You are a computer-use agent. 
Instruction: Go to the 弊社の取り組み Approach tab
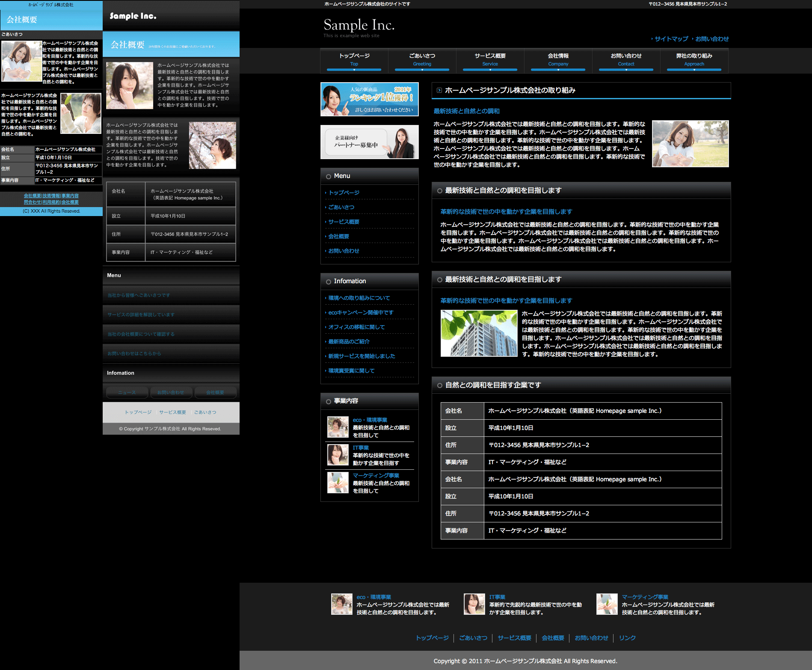pos(694,59)
